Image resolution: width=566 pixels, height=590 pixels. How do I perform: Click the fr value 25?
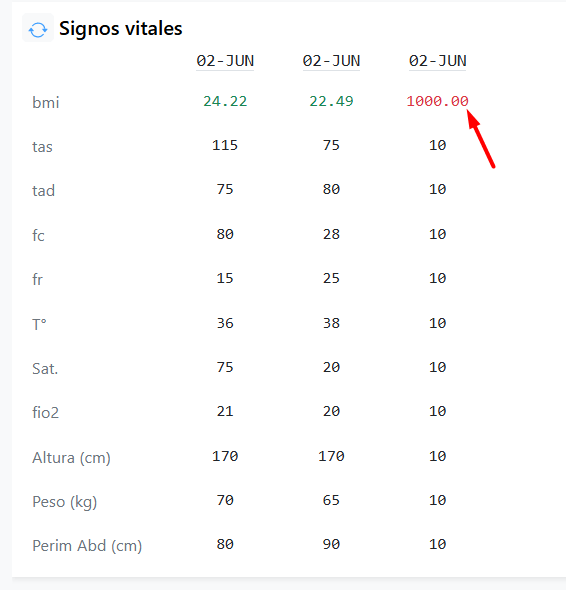click(x=331, y=278)
